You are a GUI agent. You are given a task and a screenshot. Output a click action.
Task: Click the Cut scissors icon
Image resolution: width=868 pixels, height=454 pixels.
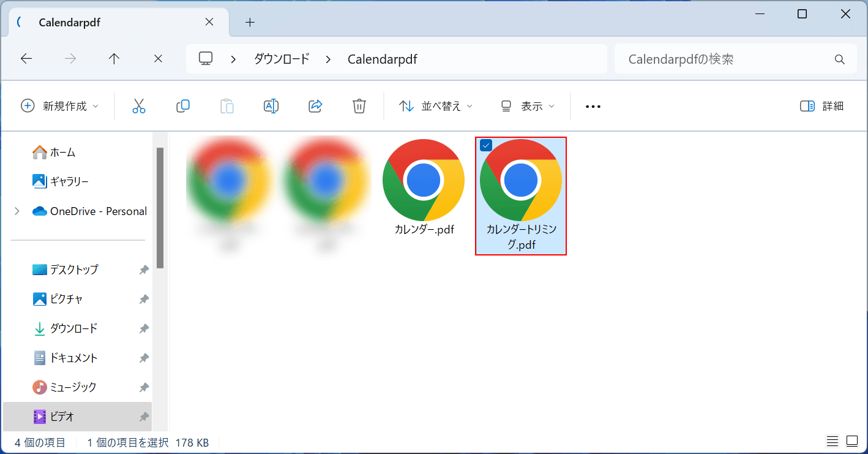139,106
